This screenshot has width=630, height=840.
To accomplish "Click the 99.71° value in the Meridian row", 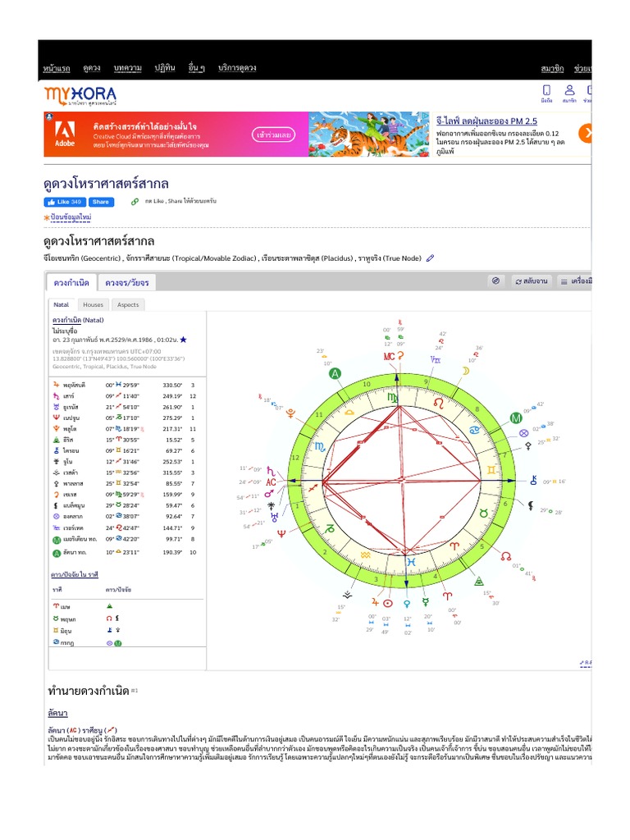I will click(x=174, y=539).
